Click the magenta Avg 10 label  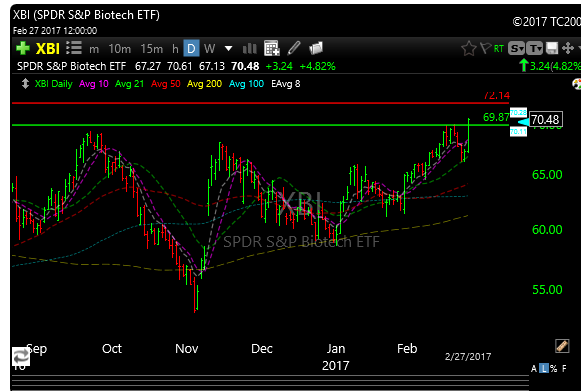click(94, 84)
